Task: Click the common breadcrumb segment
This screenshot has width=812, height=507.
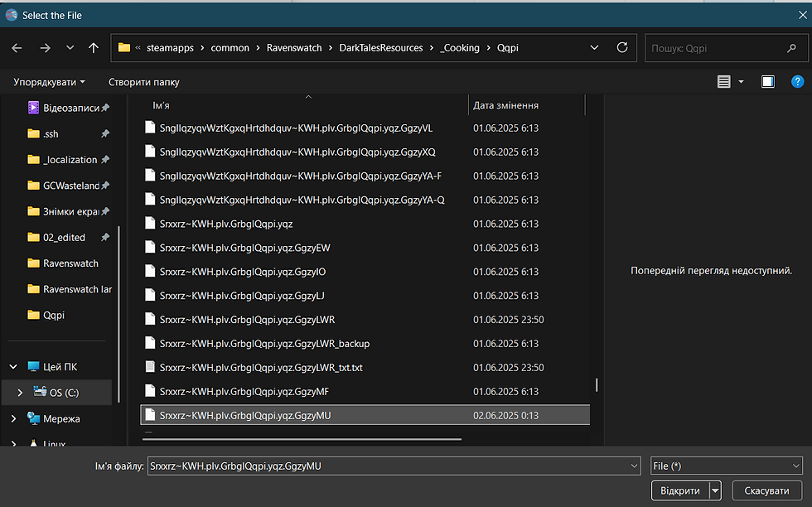Action: coord(230,48)
